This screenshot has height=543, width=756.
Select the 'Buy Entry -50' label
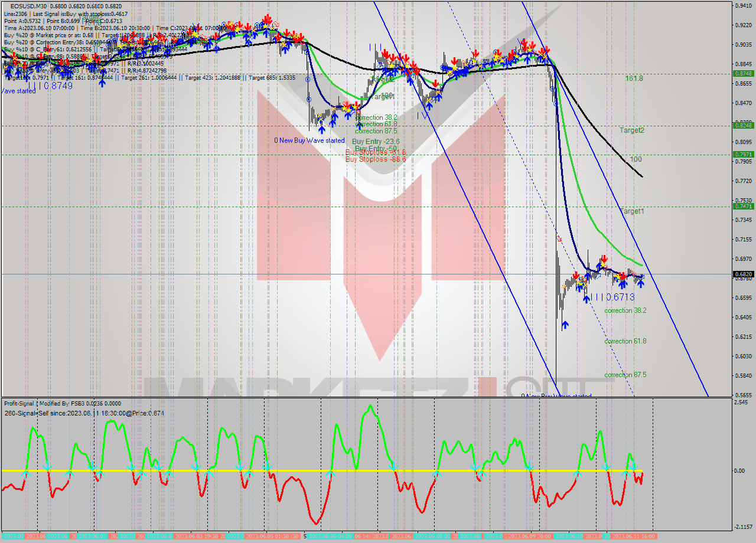pos(376,148)
